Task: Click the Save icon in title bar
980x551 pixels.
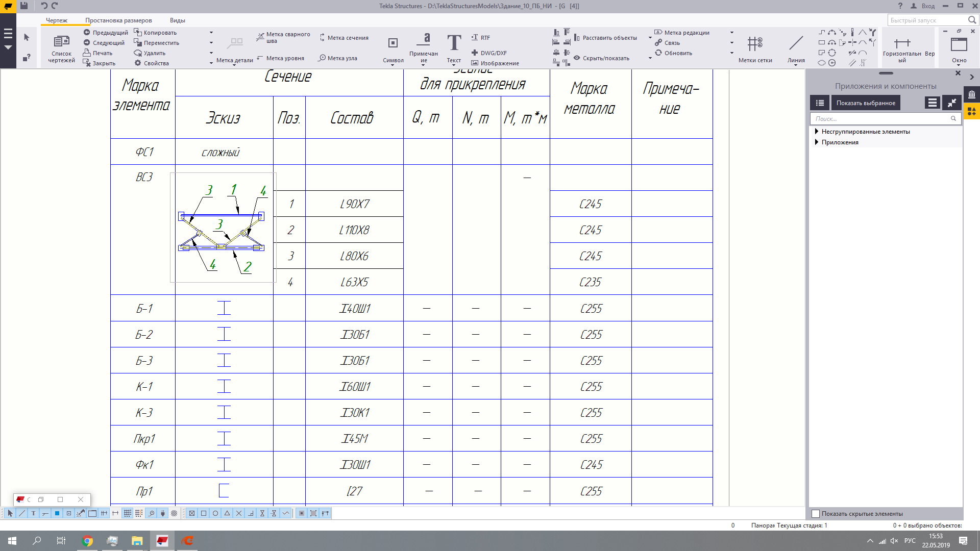Action: (24, 6)
